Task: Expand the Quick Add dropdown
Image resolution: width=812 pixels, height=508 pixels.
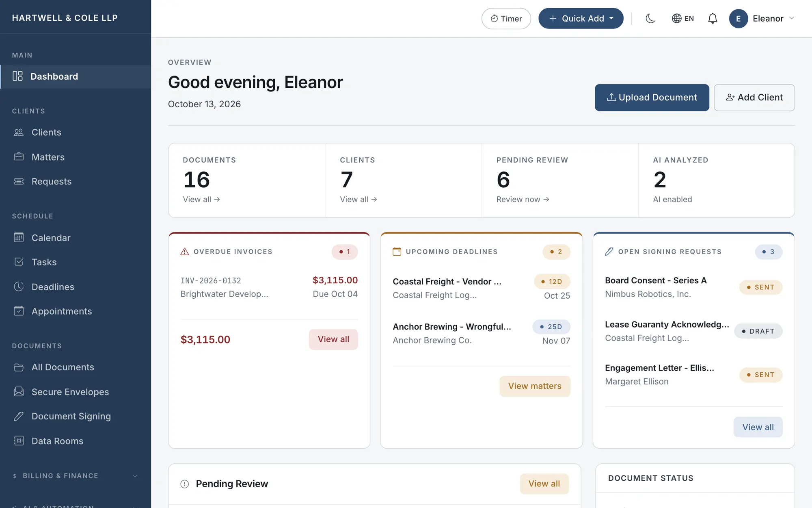Action: (x=581, y=18)
